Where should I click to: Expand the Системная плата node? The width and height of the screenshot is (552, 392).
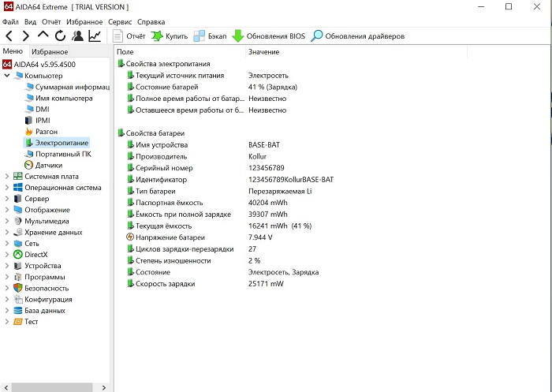(x=6, y=177)
